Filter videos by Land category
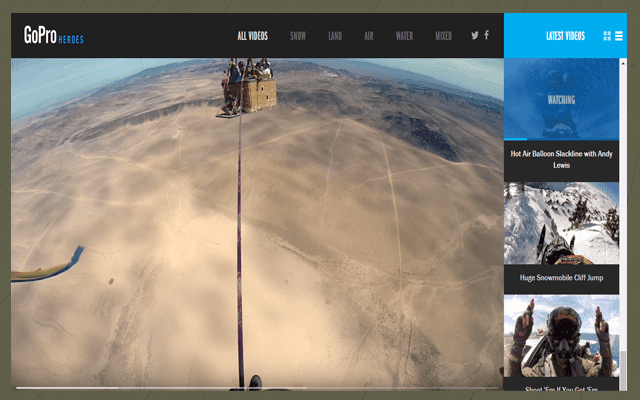 coord(335,36)
